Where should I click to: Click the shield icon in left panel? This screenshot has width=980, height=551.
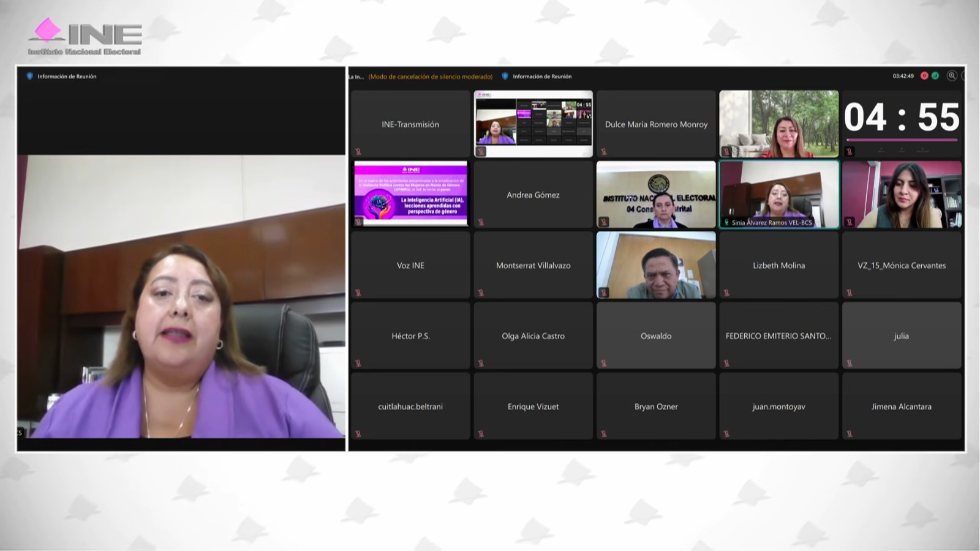tap(29, 77)
